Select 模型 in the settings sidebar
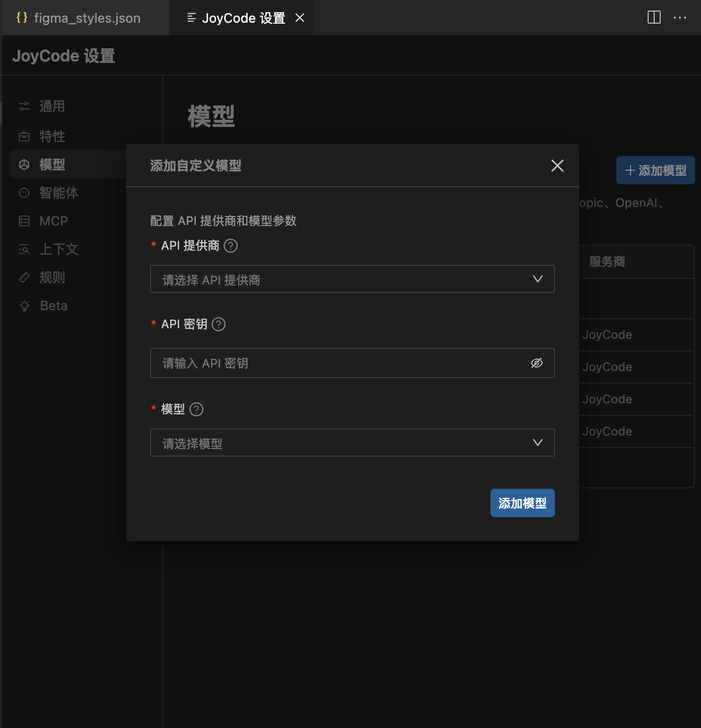The width and height of the screenshot is (701, 728). [52, 165]
